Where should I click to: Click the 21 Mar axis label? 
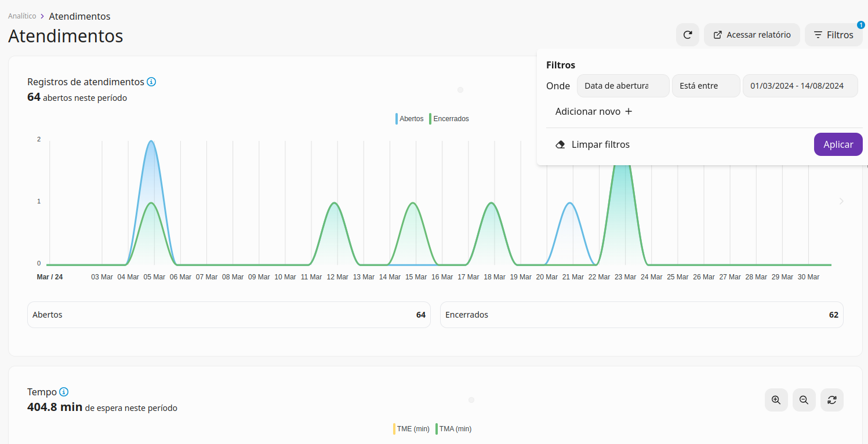pos(573,277)
